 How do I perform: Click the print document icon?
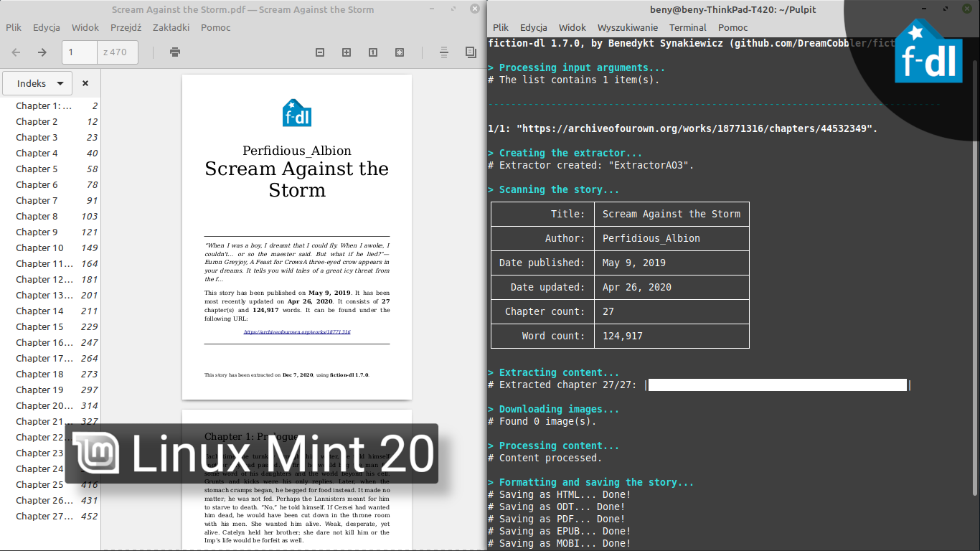click(175, 52)
